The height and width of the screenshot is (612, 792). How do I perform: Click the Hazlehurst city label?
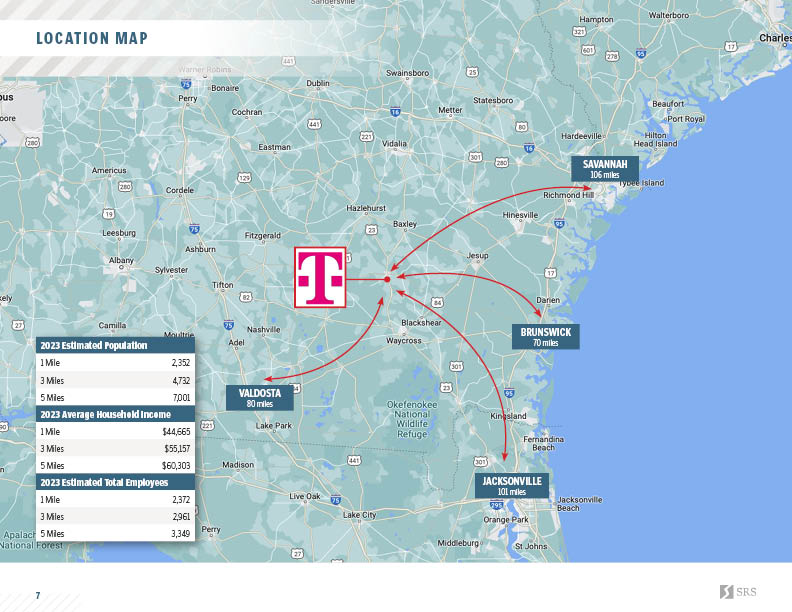coord(366,208)
